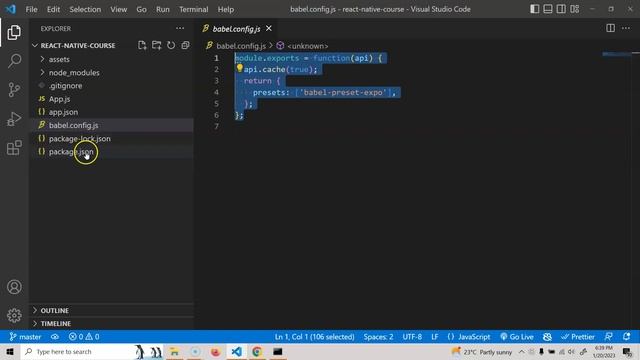640x360 pixels.
Task: Click the minimap code overview
Action: point(616,54)
